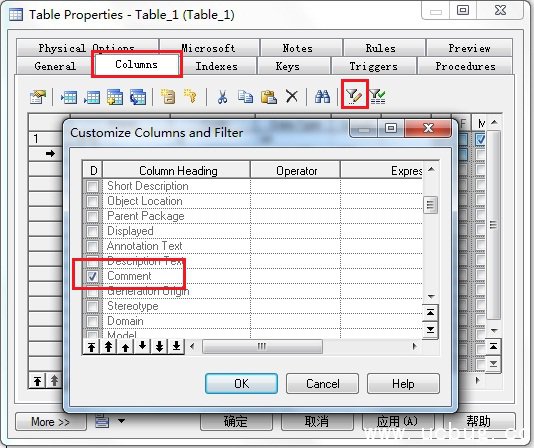The width and height of the screenshot is (534, 448).
Task: Click the Create Index toolbar icon
Action: [168, 97]
